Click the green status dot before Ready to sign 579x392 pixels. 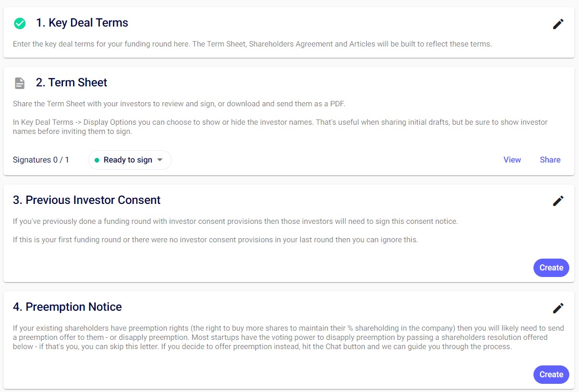[97, 160]
